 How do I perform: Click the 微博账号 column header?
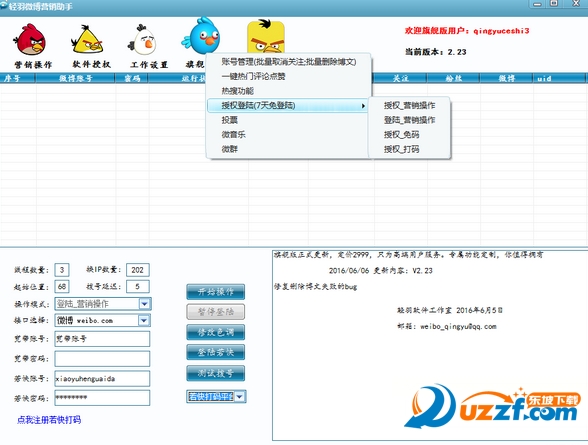coord(75,78)
